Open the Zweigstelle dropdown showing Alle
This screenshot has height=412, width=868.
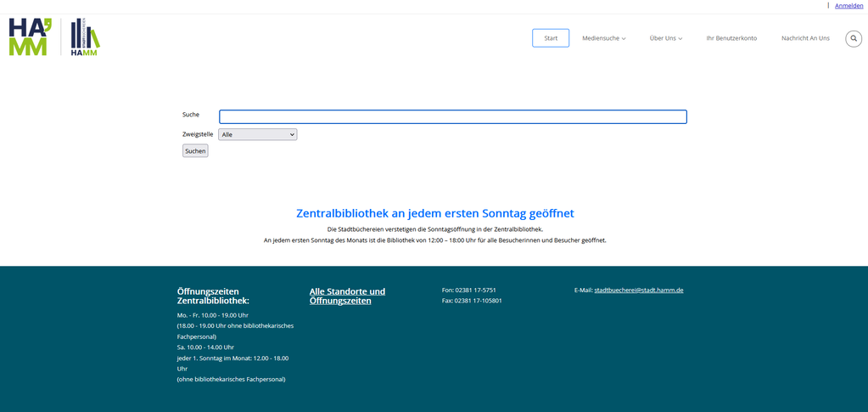click(x=257, y=134)
